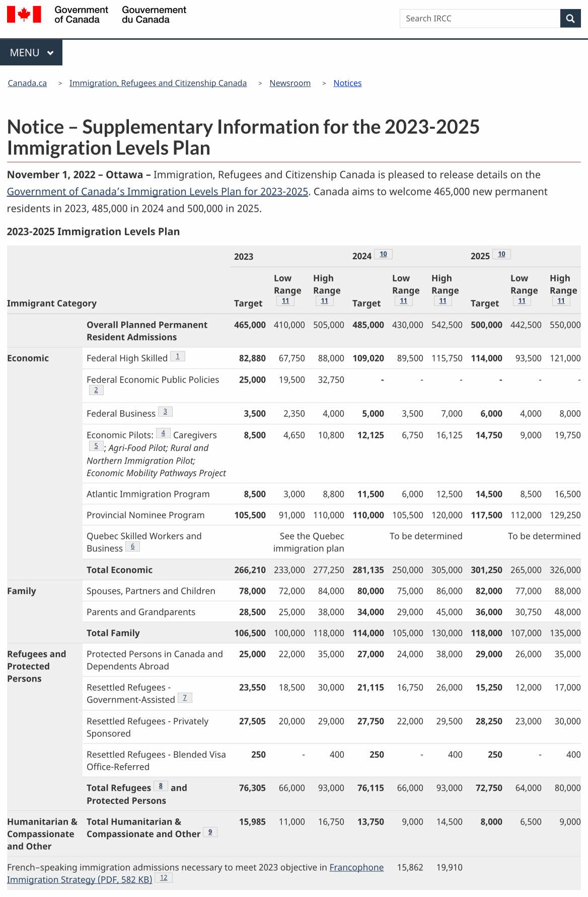
Task: Open footnote 11 under 2023 Low Range
Action: point(285,301)
